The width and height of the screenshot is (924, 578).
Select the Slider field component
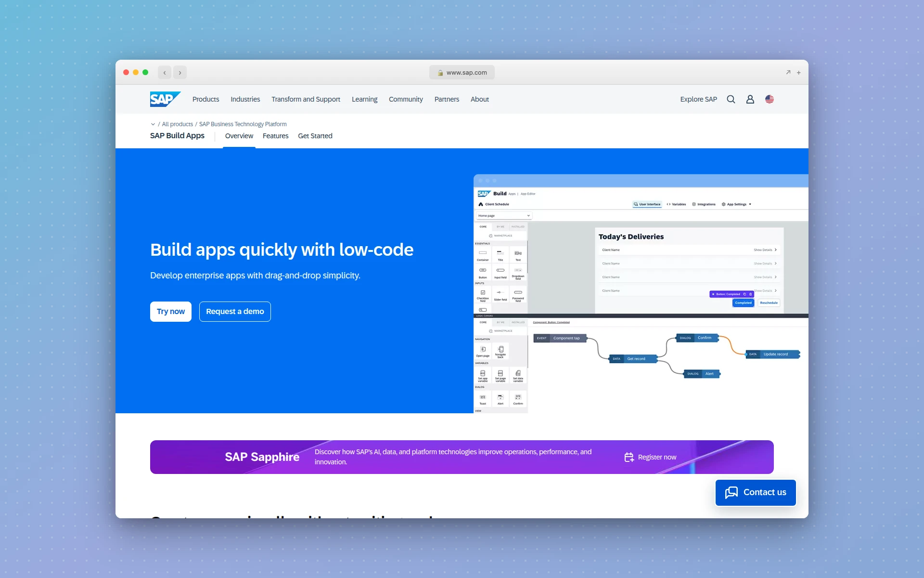point(500,294)
